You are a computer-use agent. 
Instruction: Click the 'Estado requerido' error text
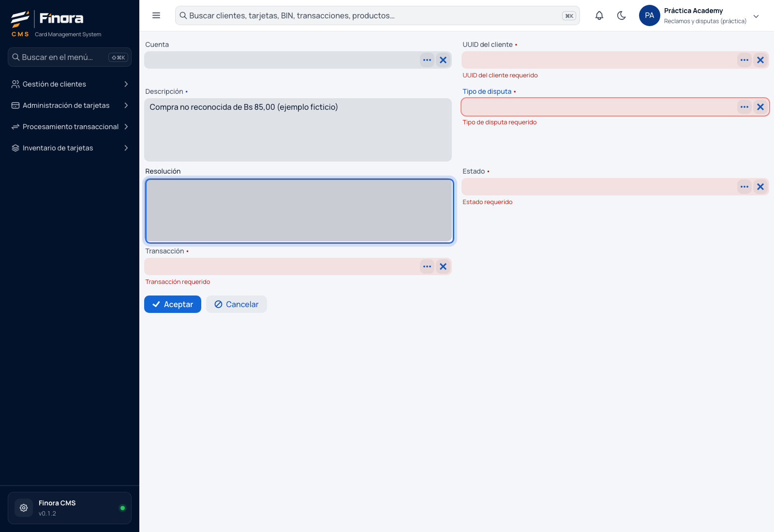[x=488, y=202]
